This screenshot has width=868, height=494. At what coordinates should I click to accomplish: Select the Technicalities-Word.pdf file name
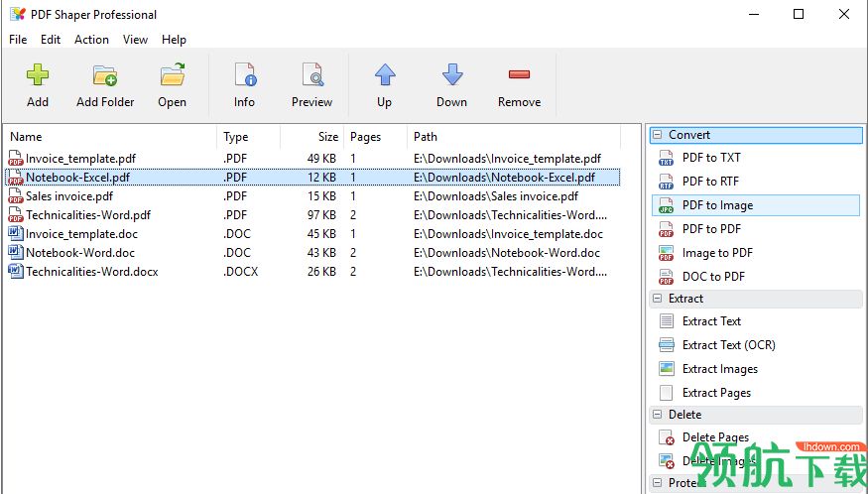(x=88, y=215)
